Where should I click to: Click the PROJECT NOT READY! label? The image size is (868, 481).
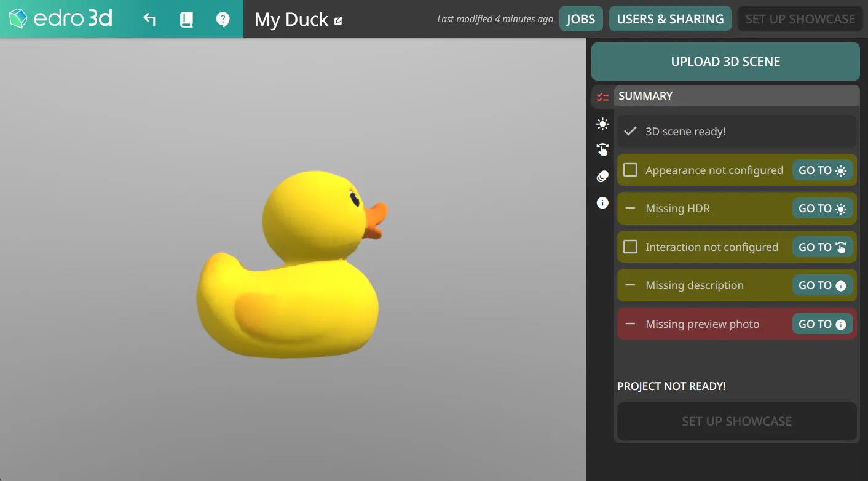click(671, 386)
